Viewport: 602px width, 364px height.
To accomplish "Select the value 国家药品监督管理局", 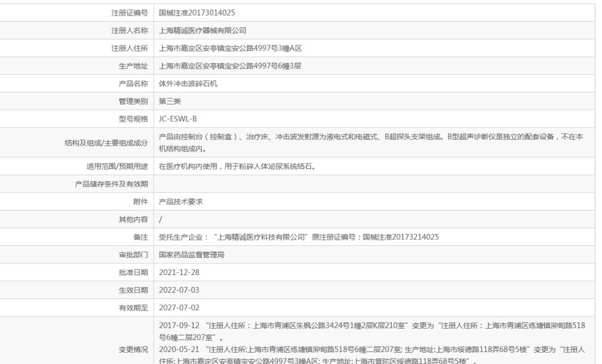I will tap(192, 254).
